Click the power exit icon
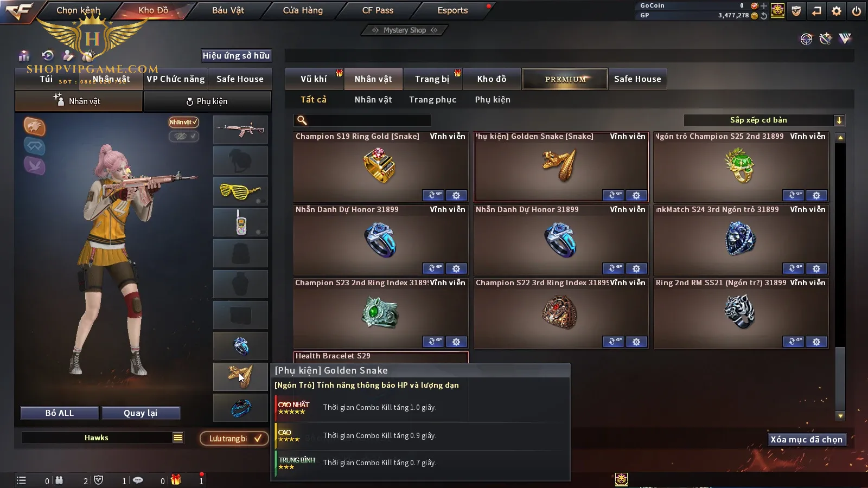This screenshot has height=488, width=868. point(857,11)
